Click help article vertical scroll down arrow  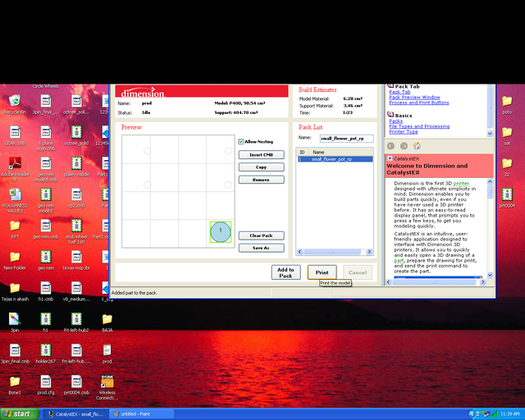pos(490,276)
